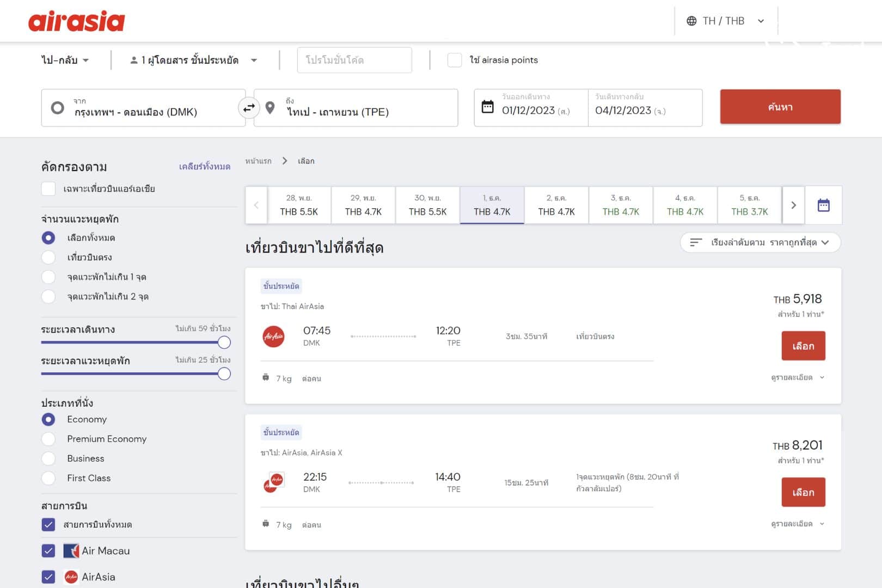Clear all filters link
The width and height of the screenshot is (882, 588).
click(205, 167)
